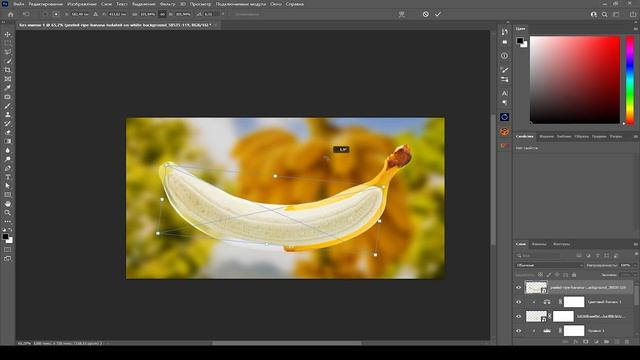Select the Move tool
The width and height of the screenshot is (640, 360).
pyautogui.click(x=7, y=34)
